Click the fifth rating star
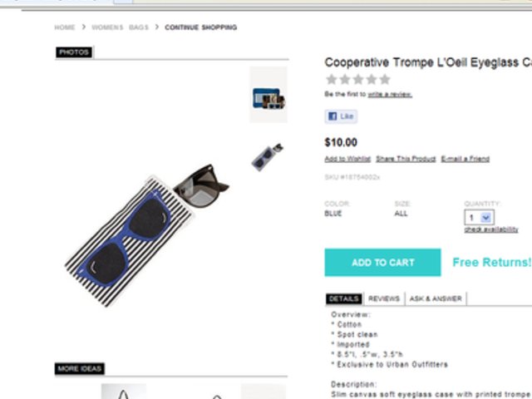Viewport: 532px width, 399px height. pyautogui.click(x=385, y=80)
